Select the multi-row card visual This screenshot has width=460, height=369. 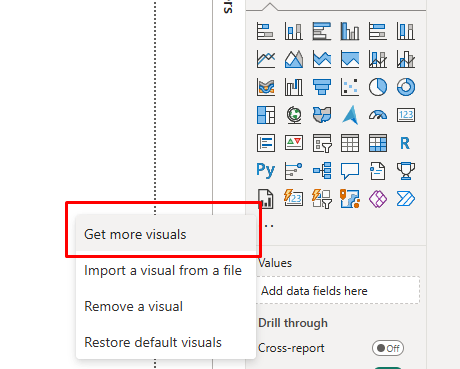[266, 143]
